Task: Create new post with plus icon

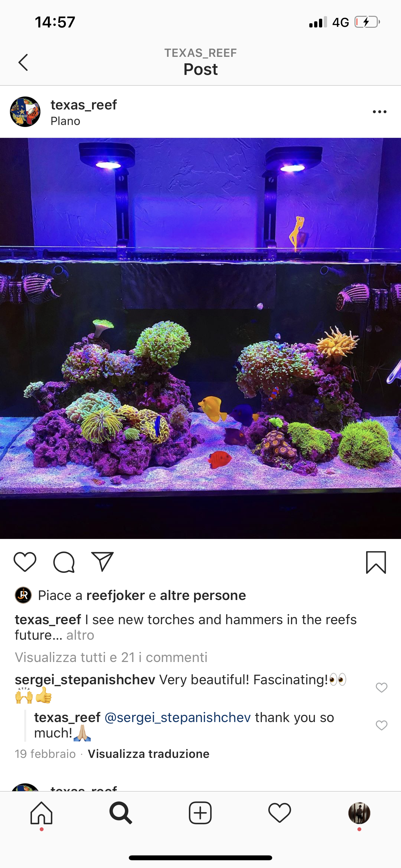Action: click(200, 813)
